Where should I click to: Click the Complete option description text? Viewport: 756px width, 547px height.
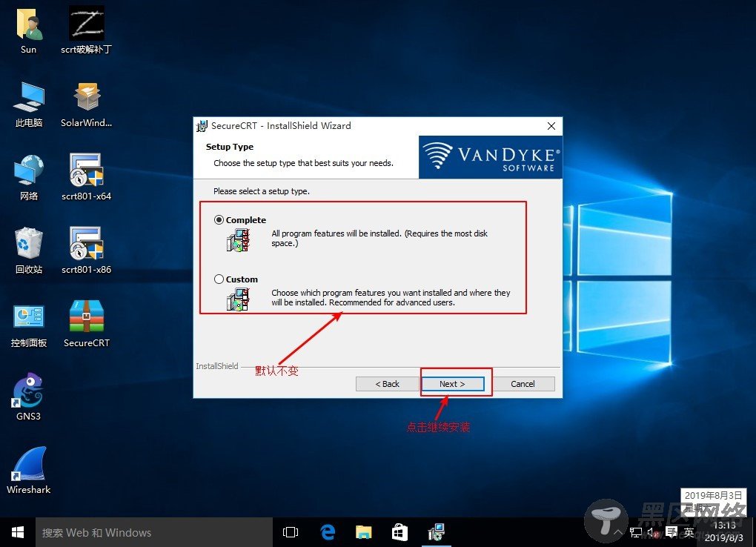coord(379,238)
